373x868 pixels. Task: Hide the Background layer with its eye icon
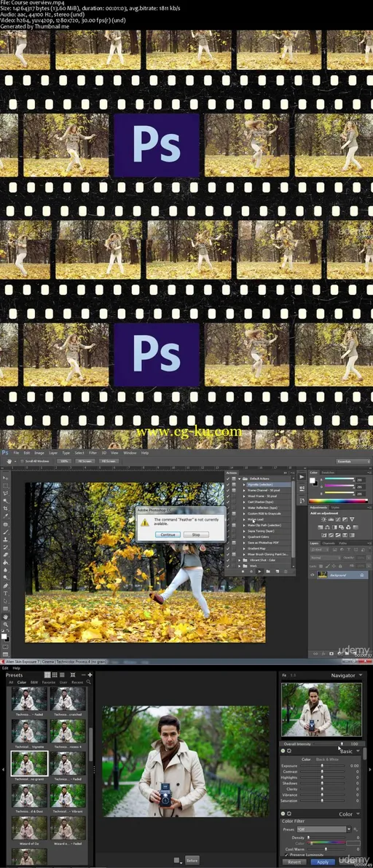pyautogui.click(x=313, y=575)
